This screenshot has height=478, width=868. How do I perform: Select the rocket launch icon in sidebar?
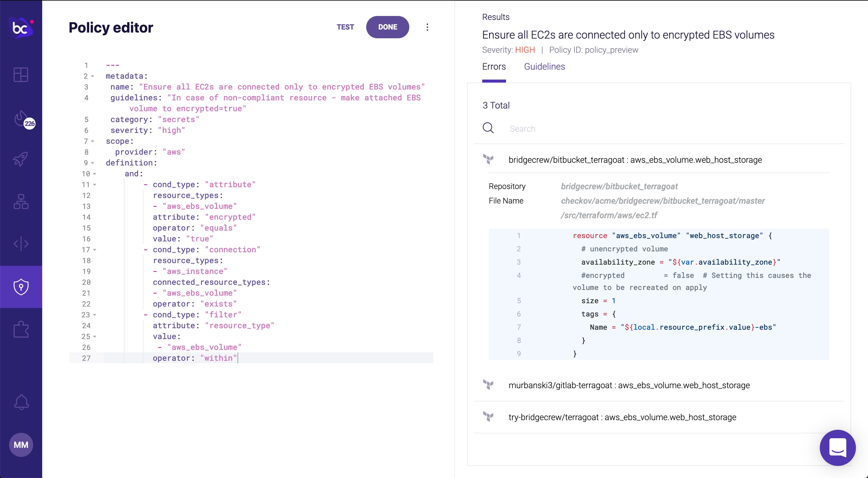point(21,159)
